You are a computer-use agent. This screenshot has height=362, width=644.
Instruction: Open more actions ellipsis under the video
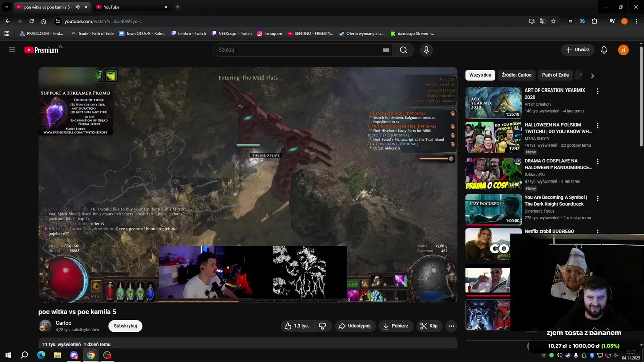pyautogui.click(x=451, y=326)
